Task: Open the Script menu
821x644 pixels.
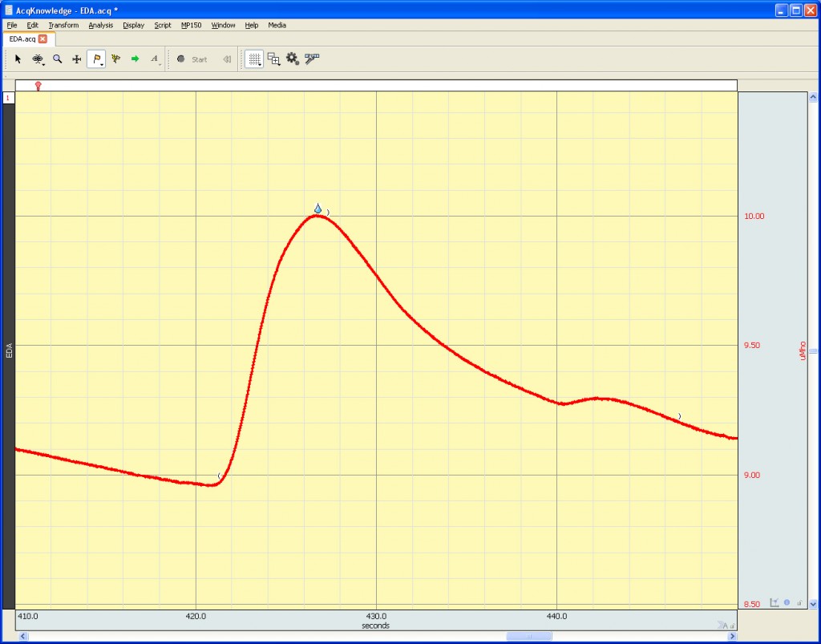Action: click(x=162, y=25)
